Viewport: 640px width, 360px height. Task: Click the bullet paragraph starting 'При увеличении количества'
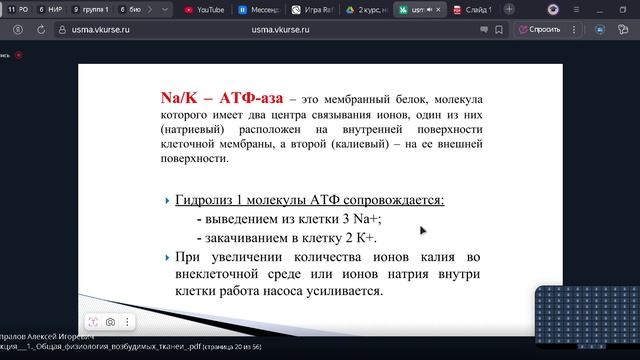point(327,274)
